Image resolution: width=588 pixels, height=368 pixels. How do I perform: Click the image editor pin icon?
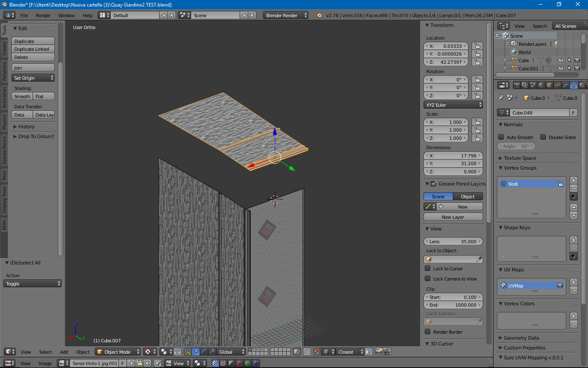pyautogui.click(x=158, y=363)
